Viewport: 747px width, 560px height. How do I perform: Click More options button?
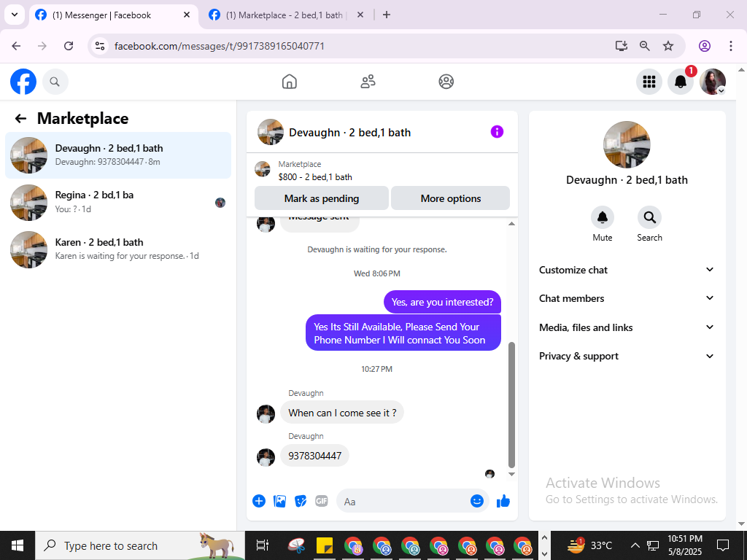coord(451,198)
